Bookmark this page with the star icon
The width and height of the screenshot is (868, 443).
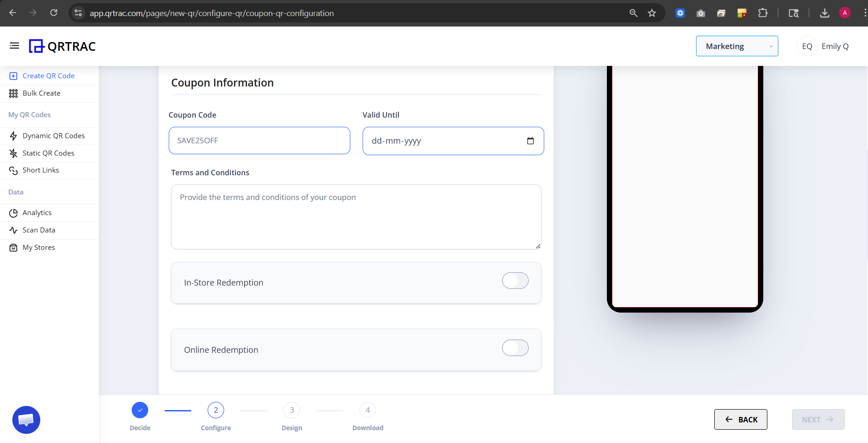pos(653,13)
